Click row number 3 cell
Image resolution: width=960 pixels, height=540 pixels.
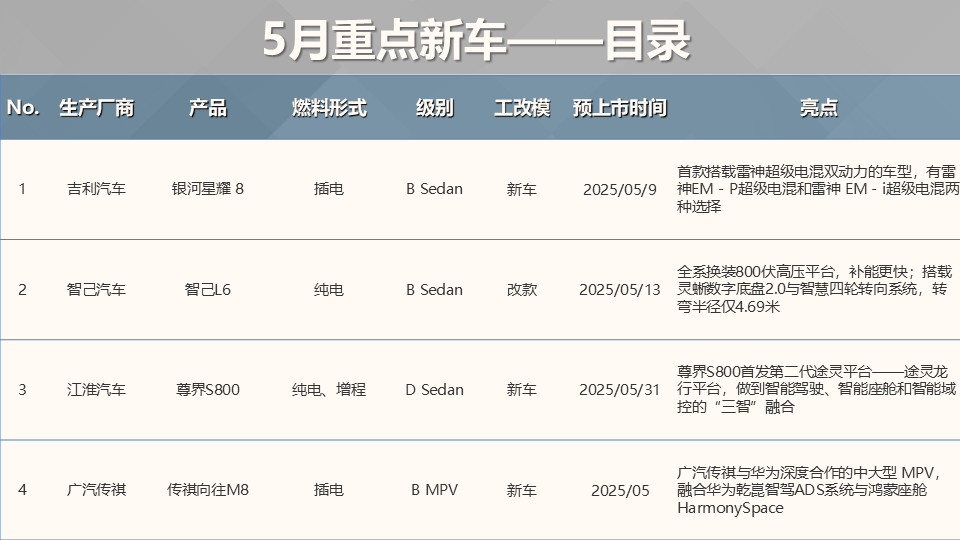[x=22, y=389]
